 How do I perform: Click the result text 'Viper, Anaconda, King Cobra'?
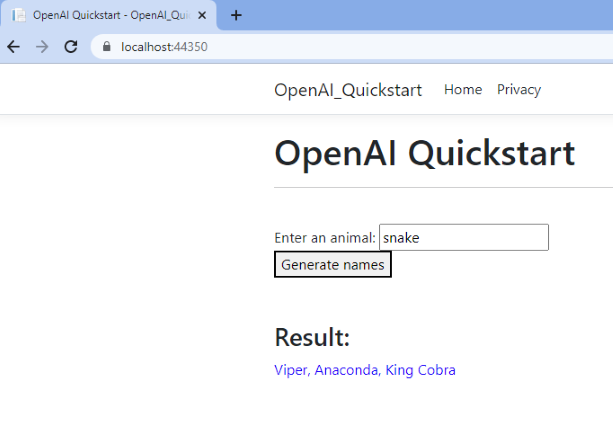(x=365, y=370)
